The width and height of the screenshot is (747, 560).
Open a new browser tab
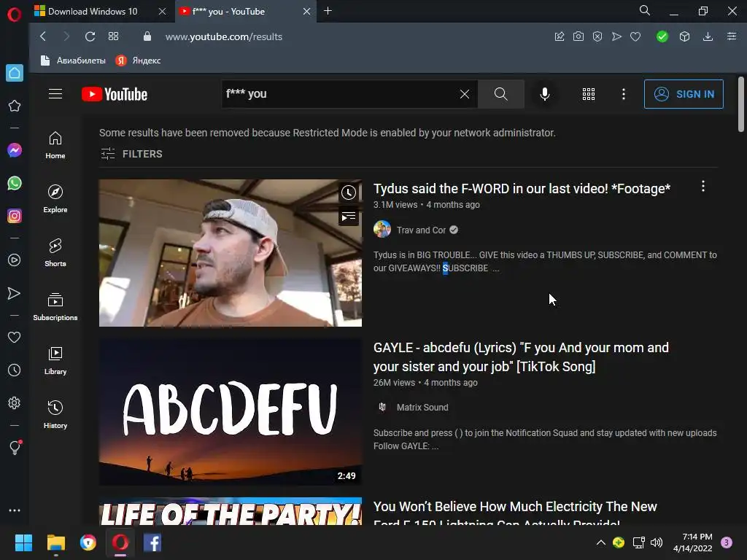[x=328, y=11]
